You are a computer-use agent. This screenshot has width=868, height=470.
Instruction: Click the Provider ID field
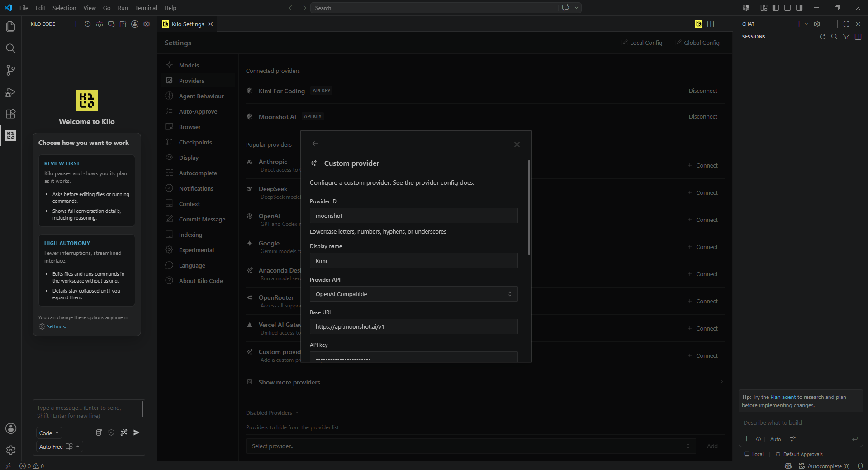click(x=413, y=216)
